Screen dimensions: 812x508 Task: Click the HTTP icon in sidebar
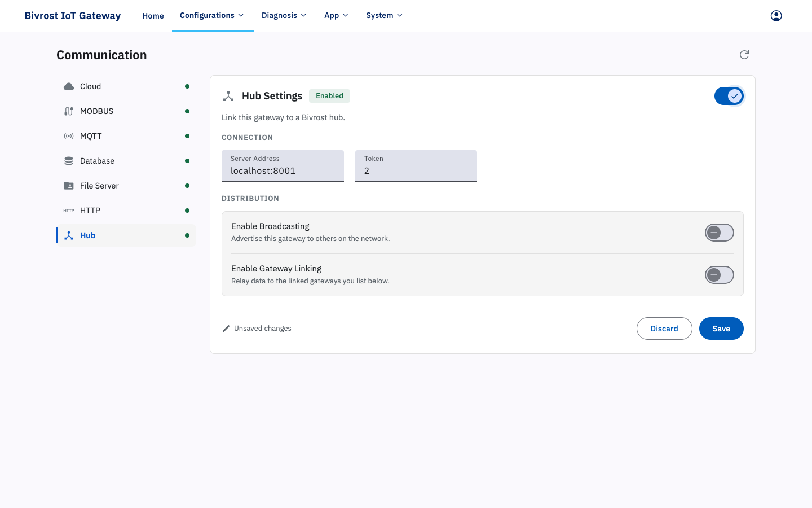coord(69,211)
